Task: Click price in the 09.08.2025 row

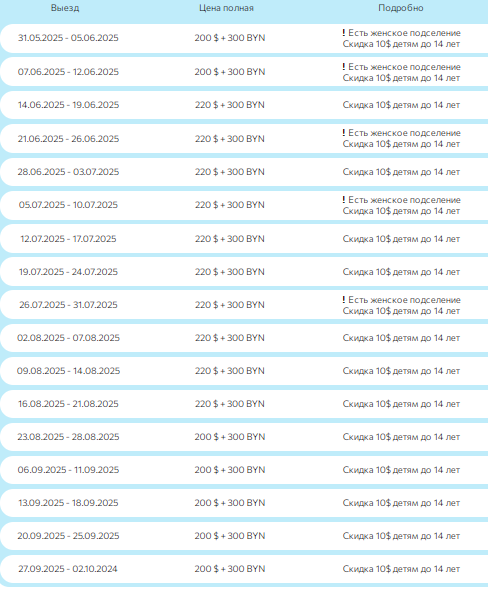Action: [x=230, y=371]
